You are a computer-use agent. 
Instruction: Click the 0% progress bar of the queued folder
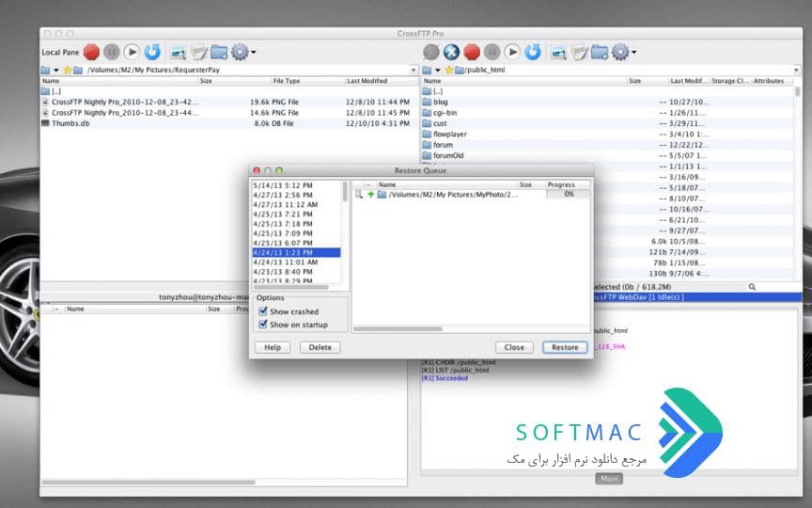(569, 195)
